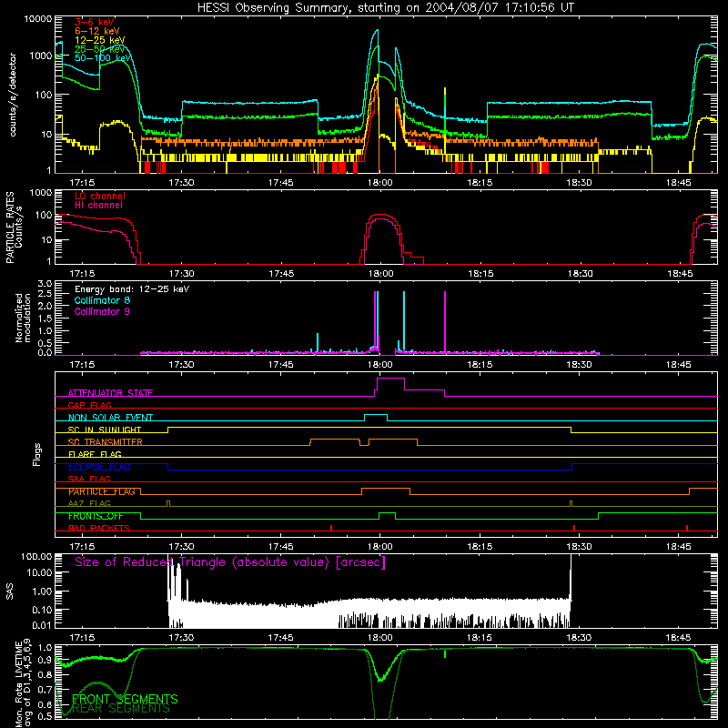728x728 pixels.
Task: Click the 17:30 time label under the counts panel
Action: (181, 183)
